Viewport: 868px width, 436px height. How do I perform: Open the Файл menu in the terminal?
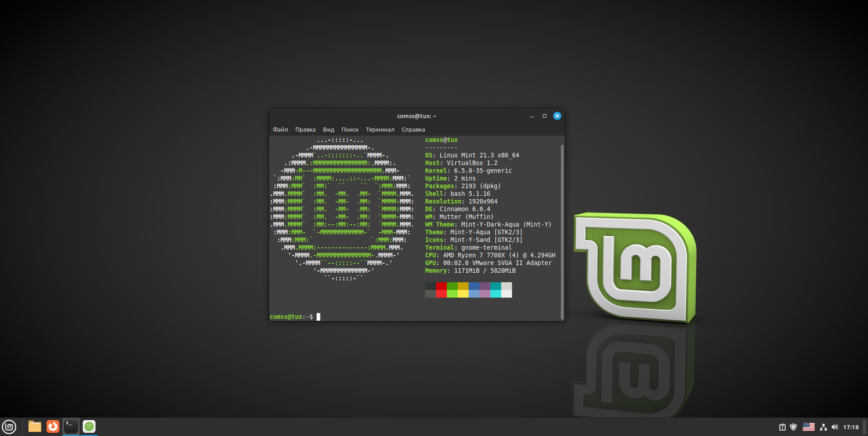[x=281, y=130]
